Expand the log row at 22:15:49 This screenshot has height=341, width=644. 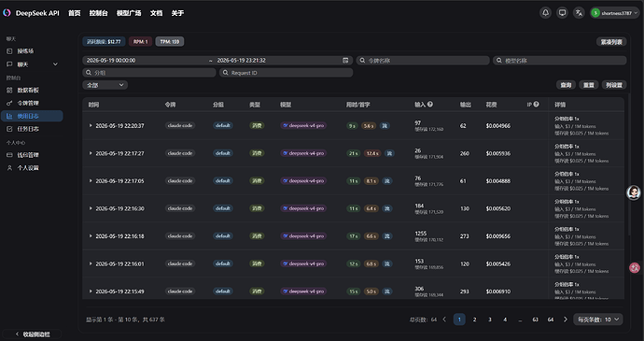click(91, 291)
